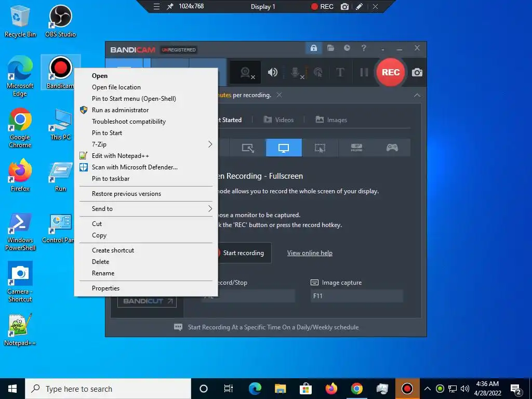Select the Notepad++ desktop icon
The height and width of the screenshot is (399, 532).
tap(20, 330)
